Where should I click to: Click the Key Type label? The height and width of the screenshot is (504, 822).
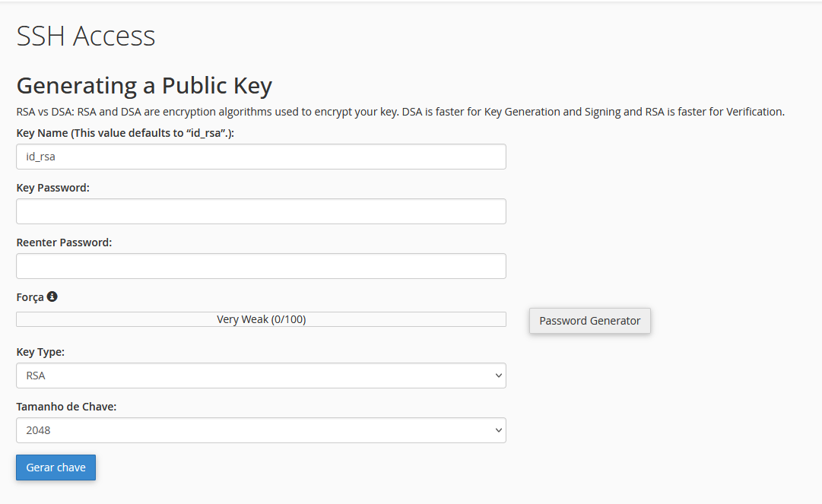40,352
